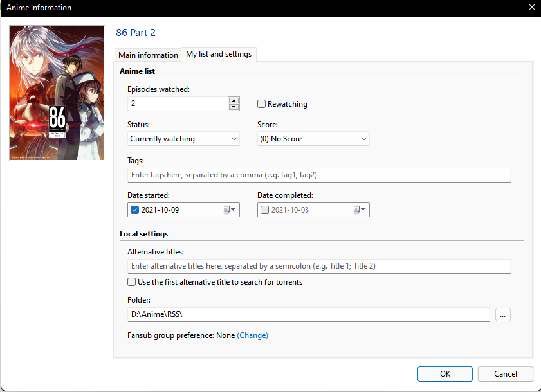Open the Date started calendar picker icon

click(x=227, y=209)
